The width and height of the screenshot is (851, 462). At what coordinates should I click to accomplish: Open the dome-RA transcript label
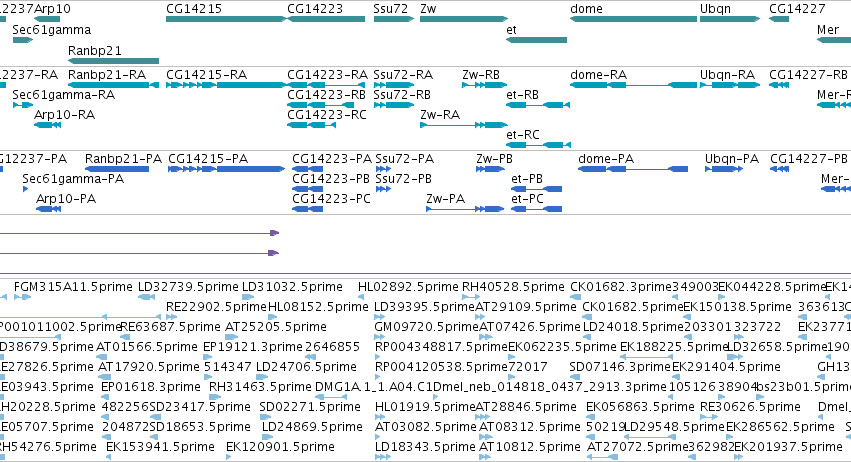[x=599, y=74]
